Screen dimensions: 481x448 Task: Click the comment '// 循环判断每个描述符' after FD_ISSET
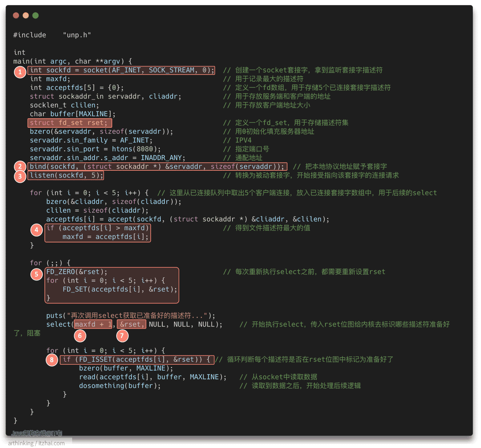pos(304,359)
